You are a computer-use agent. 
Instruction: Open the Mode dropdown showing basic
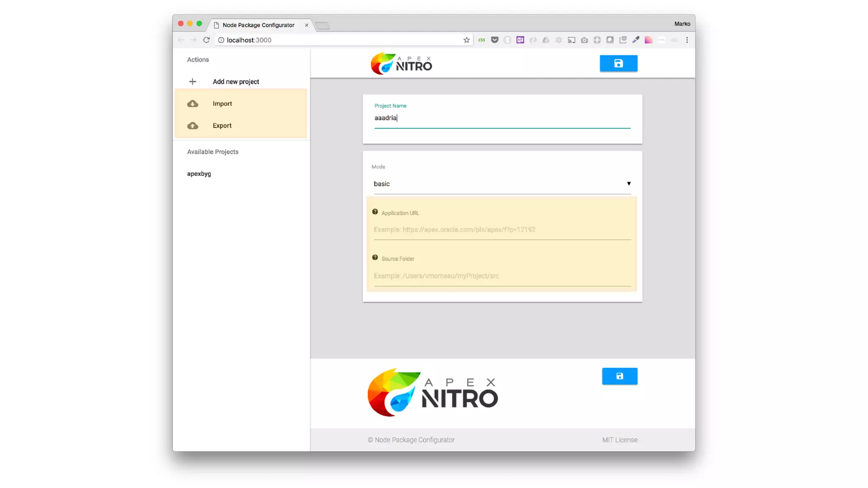pyautogui.click(x=502, y=184)
